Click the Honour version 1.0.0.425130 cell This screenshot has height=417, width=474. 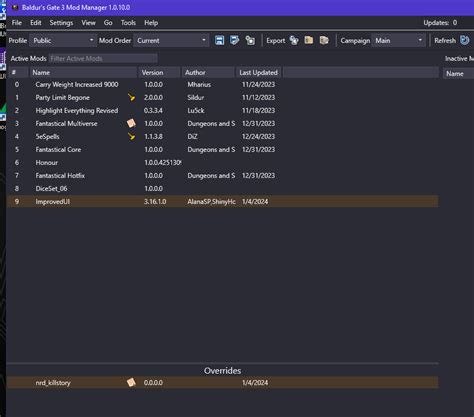163,162
